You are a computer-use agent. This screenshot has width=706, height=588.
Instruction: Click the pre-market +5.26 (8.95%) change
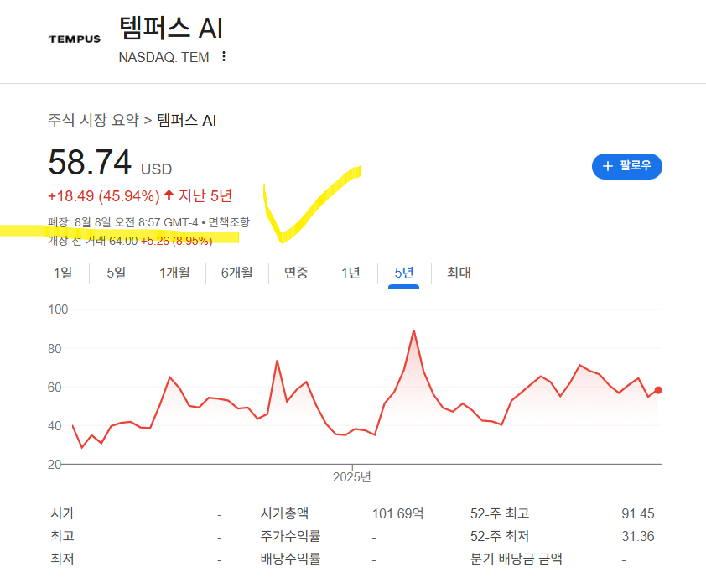(176, 241)
